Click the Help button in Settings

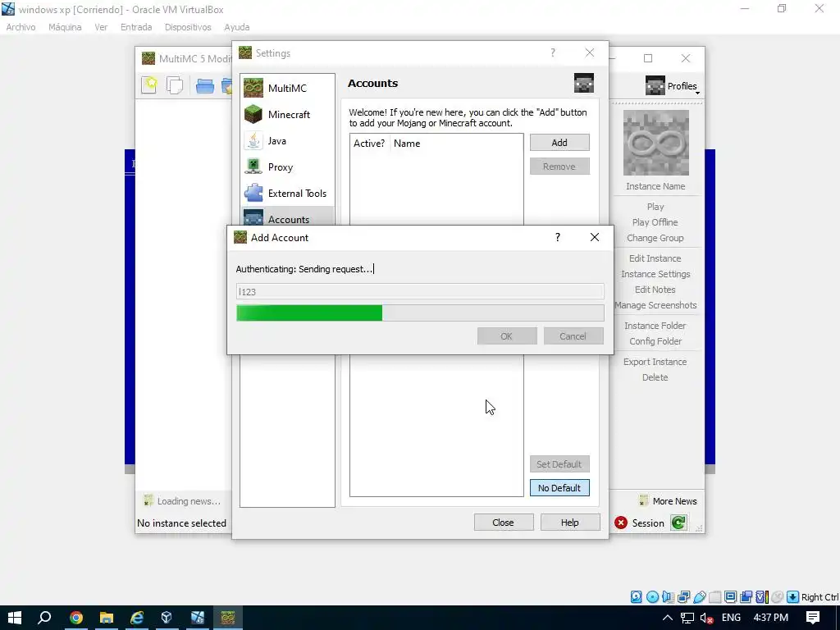pyautogui.click(x=570, y=523)
